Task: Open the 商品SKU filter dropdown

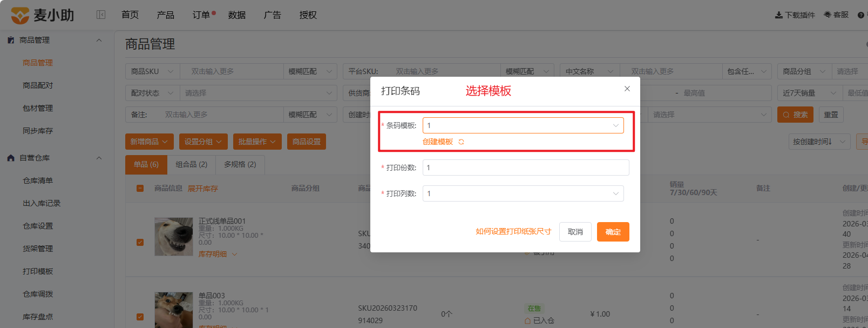Action: click(x=152, y=71)
